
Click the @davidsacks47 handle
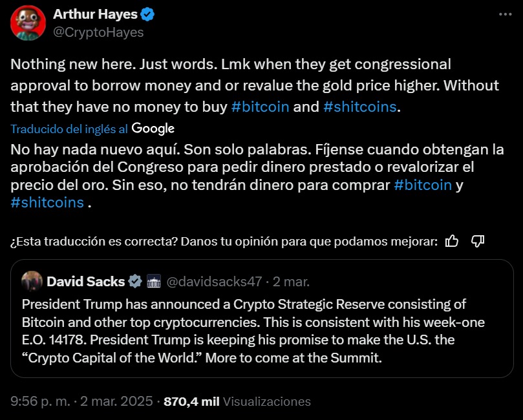[215, 281]
